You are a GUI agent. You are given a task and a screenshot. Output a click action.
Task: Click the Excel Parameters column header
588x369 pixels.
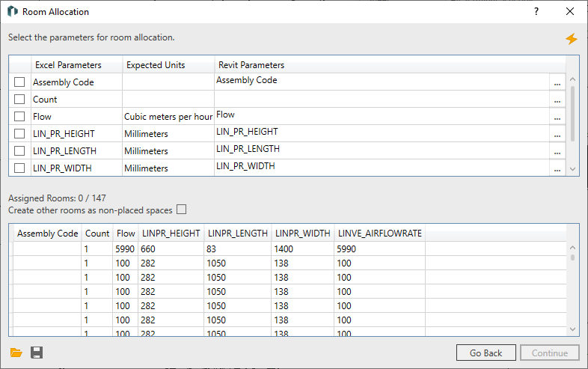point(76,65)
